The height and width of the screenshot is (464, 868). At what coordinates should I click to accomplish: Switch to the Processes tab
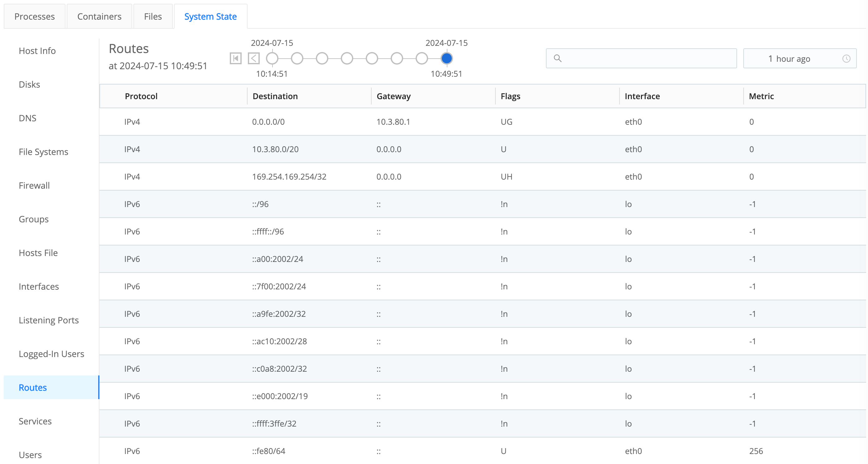pos(34,16)
